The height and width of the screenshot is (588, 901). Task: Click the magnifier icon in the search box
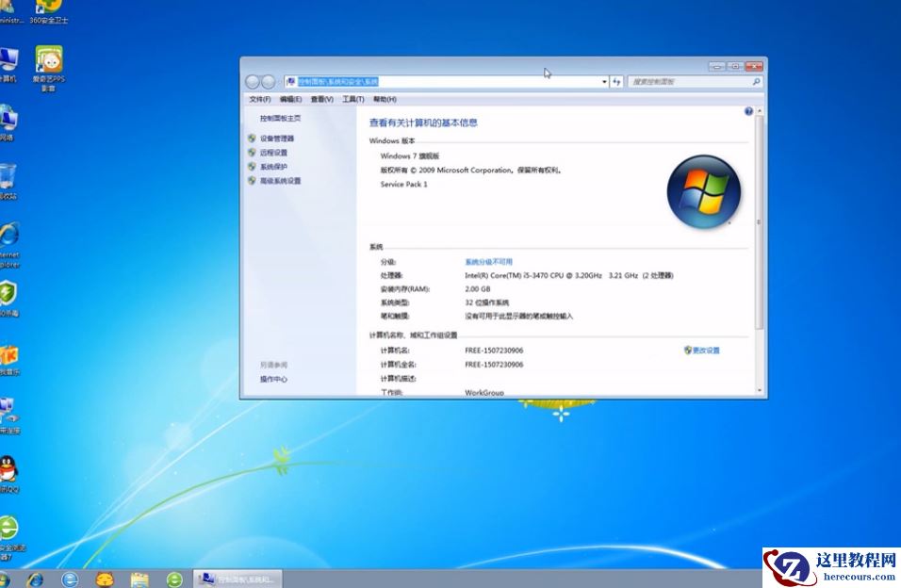[756, 82]
